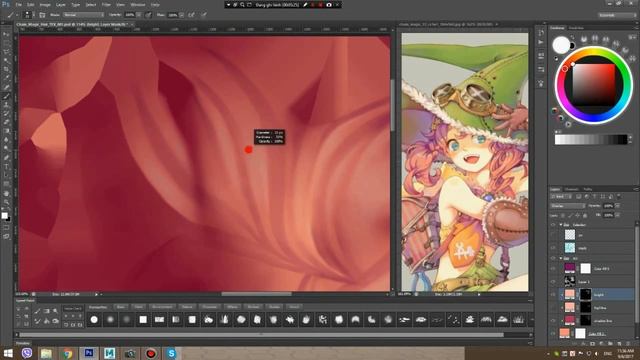Toggle pressure for opacity in options bar
640x360 pixels.
tap(148, 15)
